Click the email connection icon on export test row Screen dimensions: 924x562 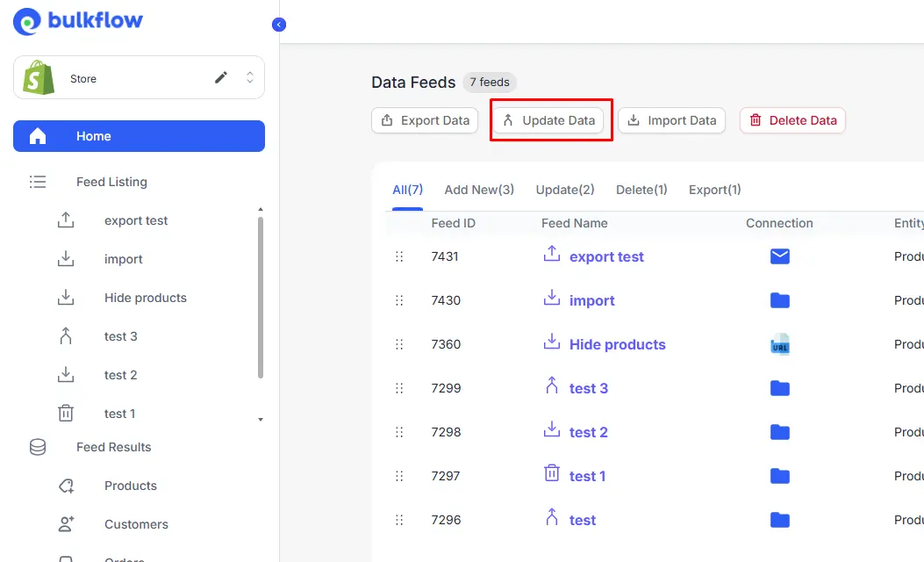780,256
